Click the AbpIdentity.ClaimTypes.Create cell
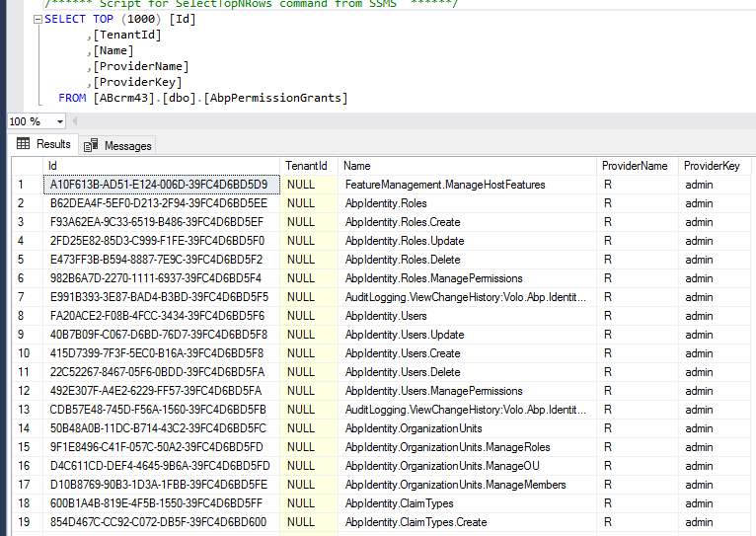Viewport: 756px width, 536px height. pos(416,522)
